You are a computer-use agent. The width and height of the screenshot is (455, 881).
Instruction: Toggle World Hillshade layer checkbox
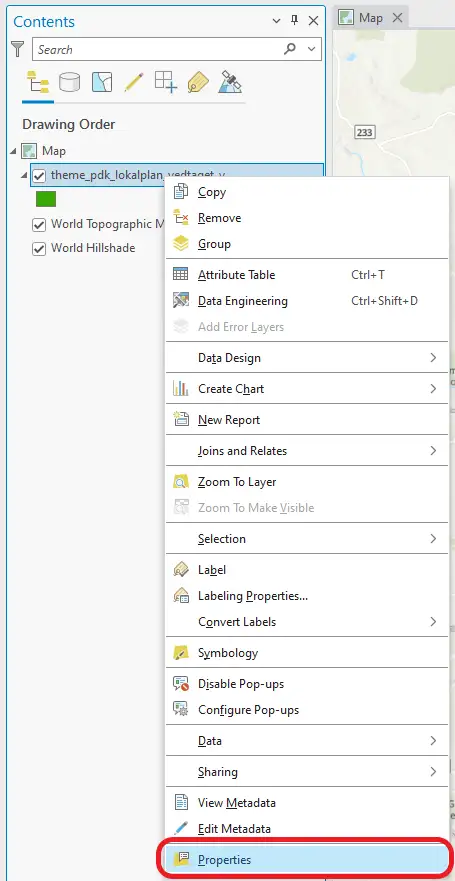click(39, 249)
